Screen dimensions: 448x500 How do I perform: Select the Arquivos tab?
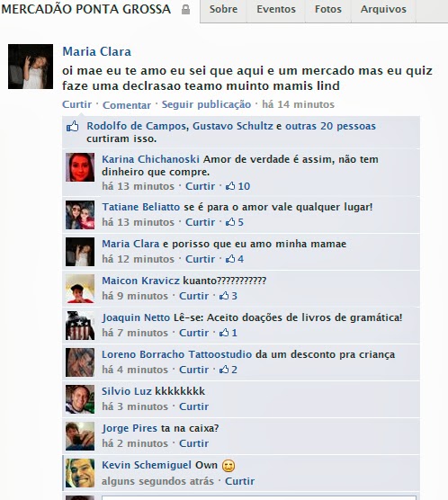383,10
